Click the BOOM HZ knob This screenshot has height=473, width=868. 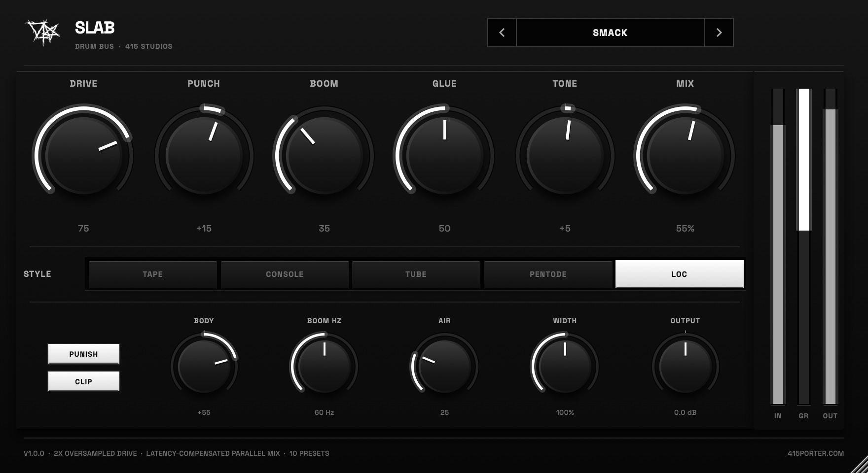(x=324, y=367)
